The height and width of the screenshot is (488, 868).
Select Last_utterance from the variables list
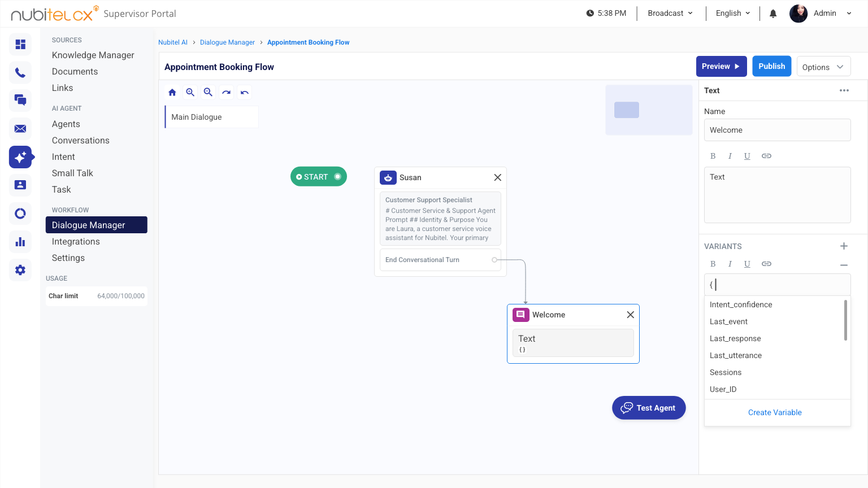(736, 355)
